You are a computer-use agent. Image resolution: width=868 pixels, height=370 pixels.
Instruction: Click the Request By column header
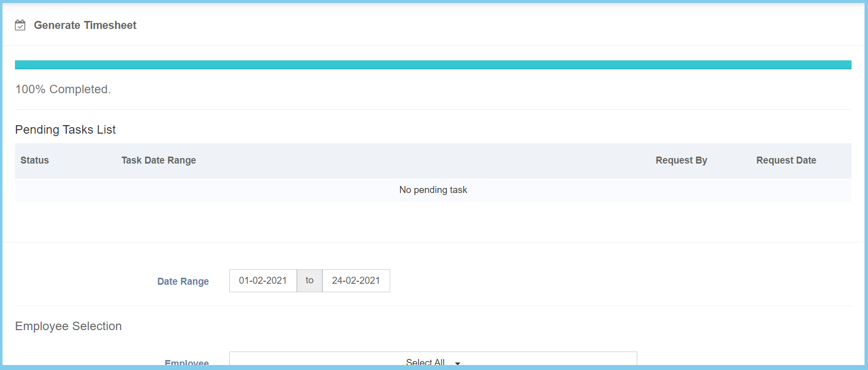click(x=681, y=161)
